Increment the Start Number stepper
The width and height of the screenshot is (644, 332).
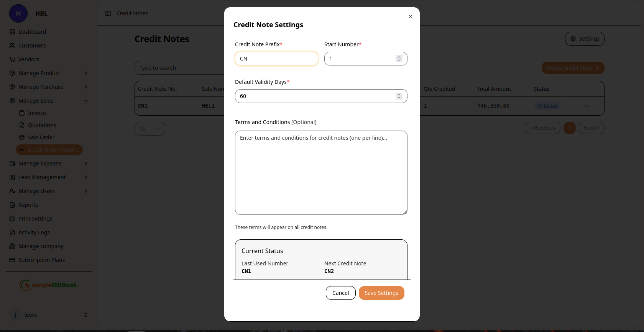[x=399, y=56]
